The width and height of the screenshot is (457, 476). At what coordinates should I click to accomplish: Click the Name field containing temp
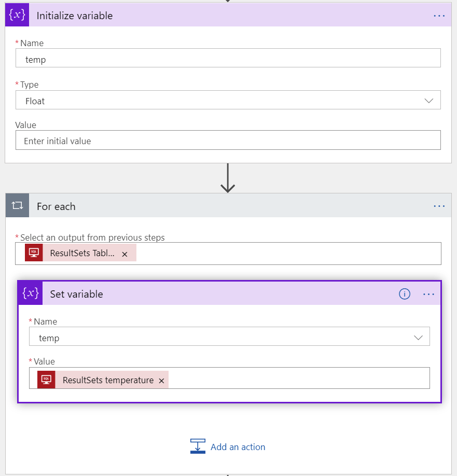coord(228,58)
